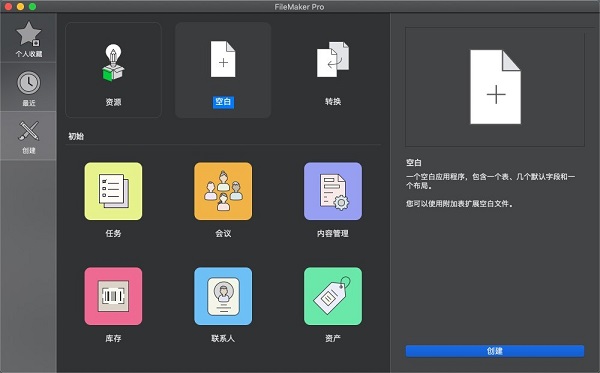600x373 pixels.
Task: Pick the 资产 price tag assets starter
Action: point(333,296)
